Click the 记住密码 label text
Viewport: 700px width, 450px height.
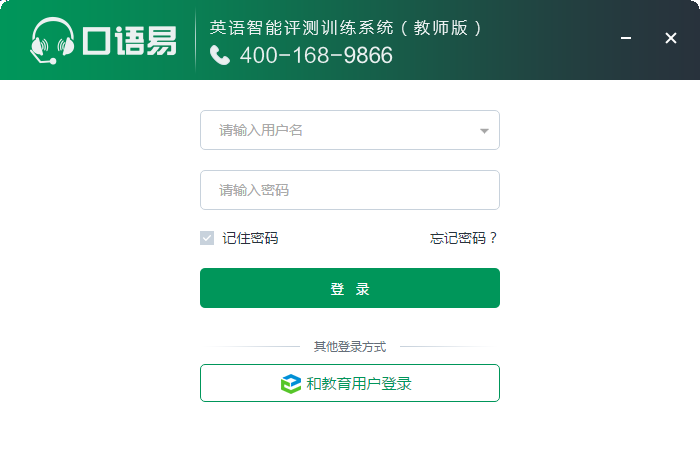250,238
